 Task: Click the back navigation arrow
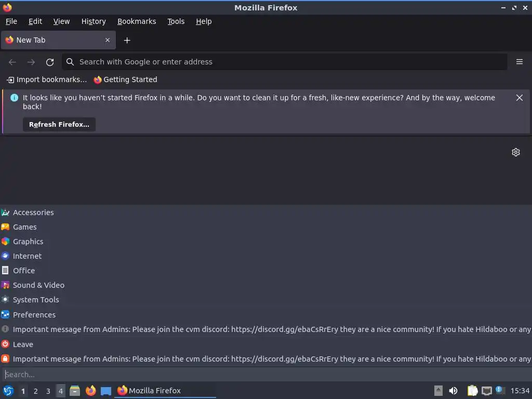12,62
